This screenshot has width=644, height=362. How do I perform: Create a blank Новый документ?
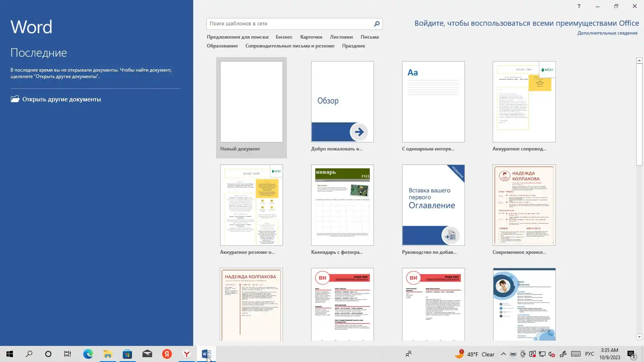click(252, 107)
